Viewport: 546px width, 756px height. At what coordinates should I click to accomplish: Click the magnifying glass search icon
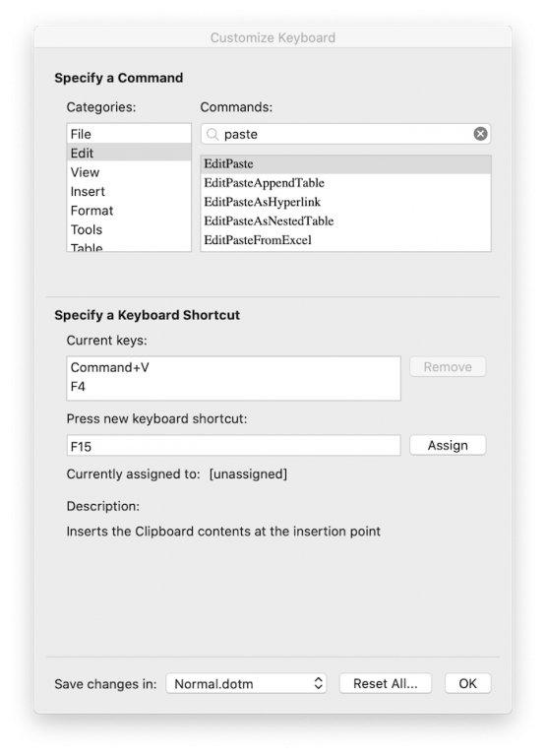tap(212, 134)
